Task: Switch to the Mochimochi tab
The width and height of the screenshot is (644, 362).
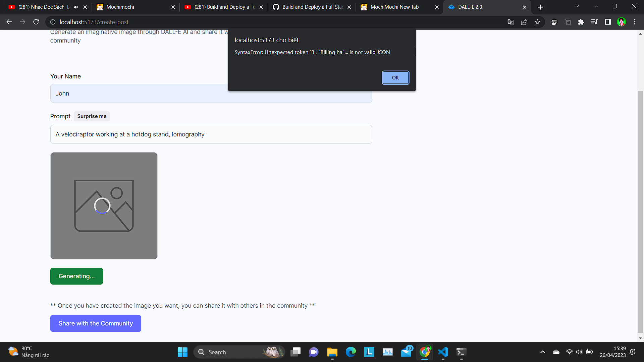Action: tap(134, 7)
